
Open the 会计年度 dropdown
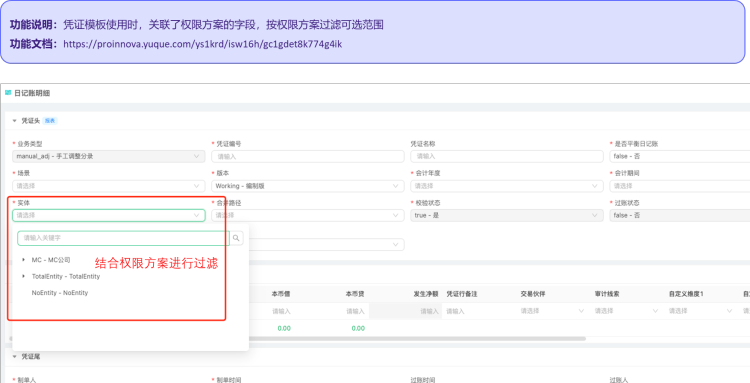pyautogui.click(x=507, y=186)
